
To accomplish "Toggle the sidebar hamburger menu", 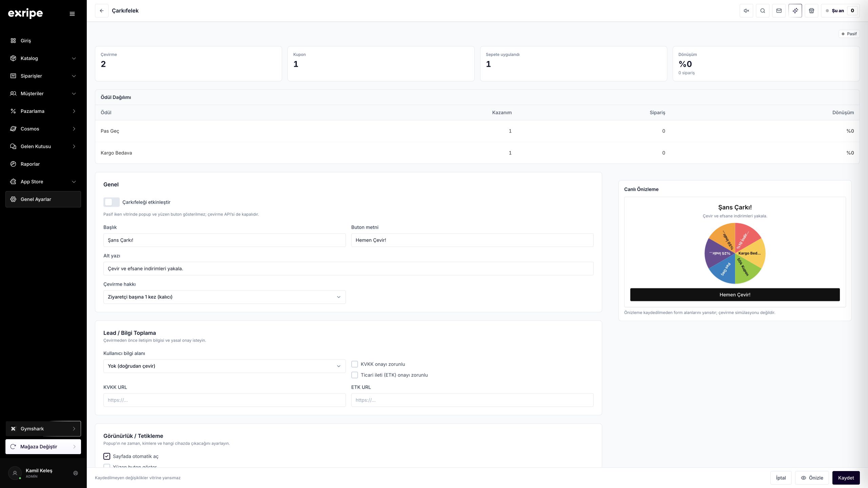I will [x=72, y=14].
